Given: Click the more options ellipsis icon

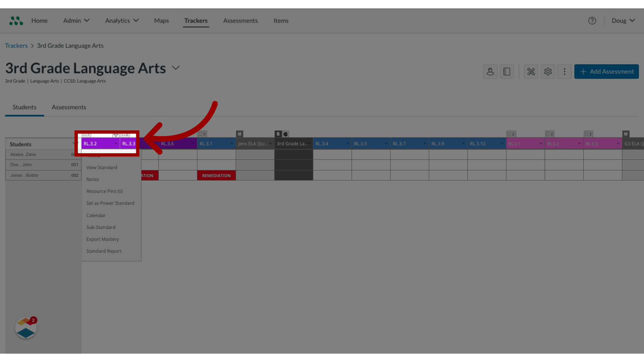Looking at the screenshot, I should pos(565,71).
